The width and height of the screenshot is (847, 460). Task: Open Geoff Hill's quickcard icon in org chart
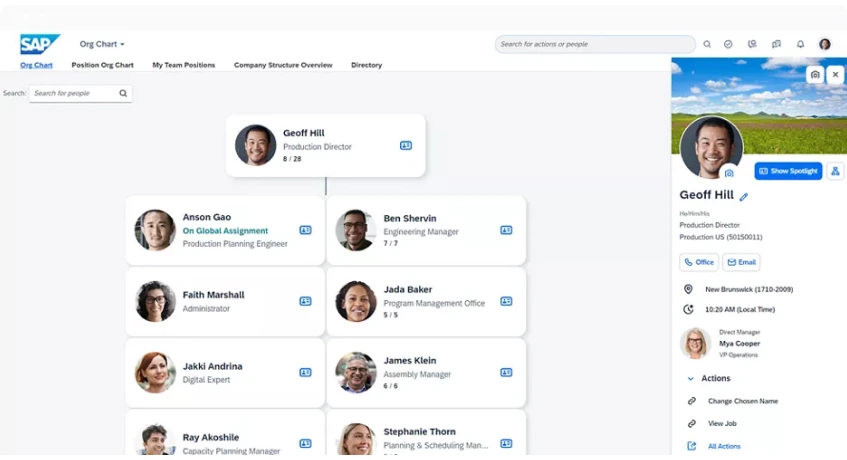[x=406, y=146]
